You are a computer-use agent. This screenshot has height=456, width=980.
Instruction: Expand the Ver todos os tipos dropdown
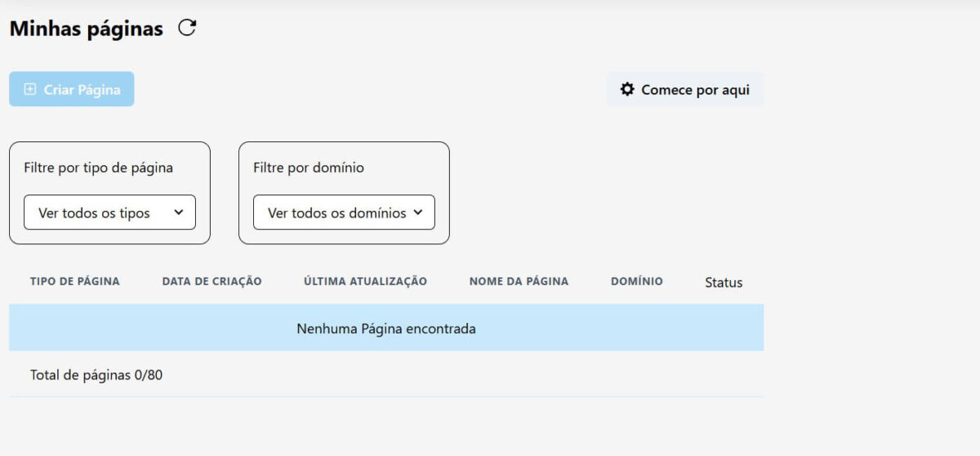pyautogui.click(x=109, y=212)
